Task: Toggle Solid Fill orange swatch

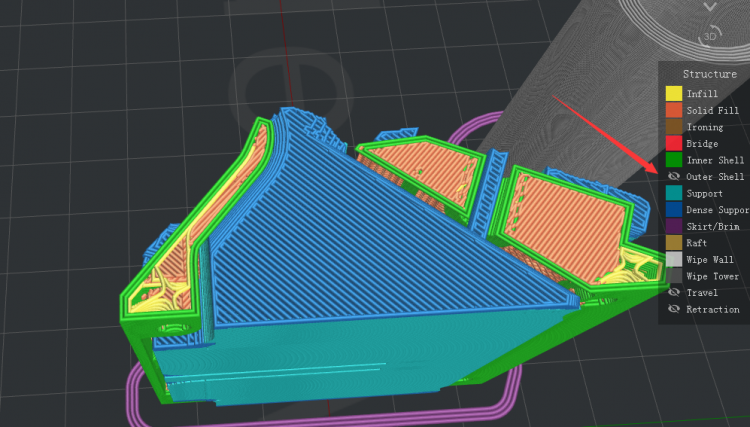Action: coord(673,110)
